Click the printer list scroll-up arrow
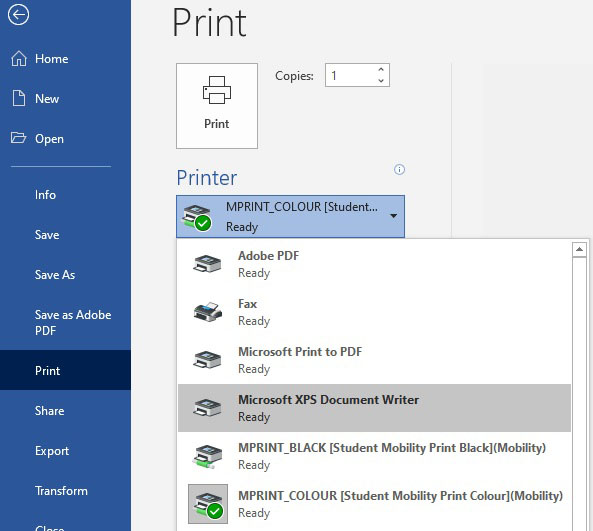This screenshot has width=593, height=531. point(579,249)
